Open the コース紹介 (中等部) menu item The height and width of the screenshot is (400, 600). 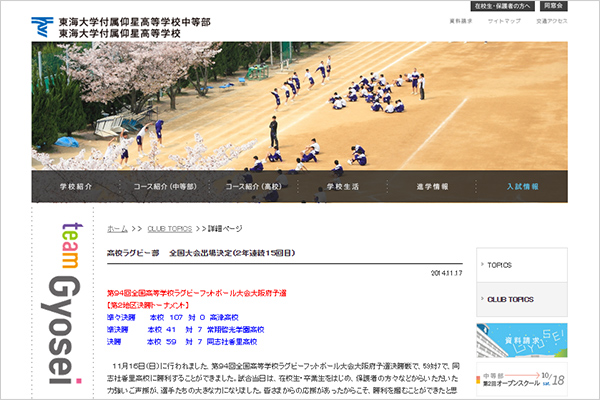[164, 186]
